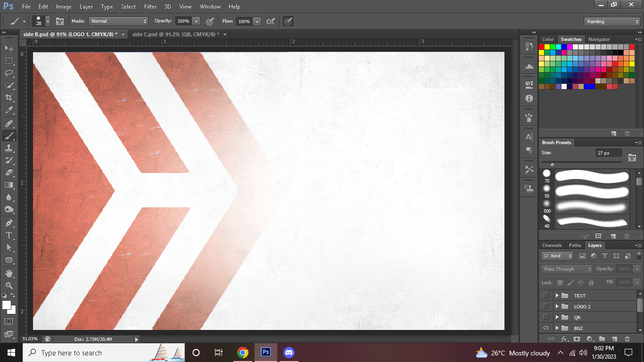Switch to the side C.psd document tab
The width and height of the screenshot is (644, 362).
(175, 34)
